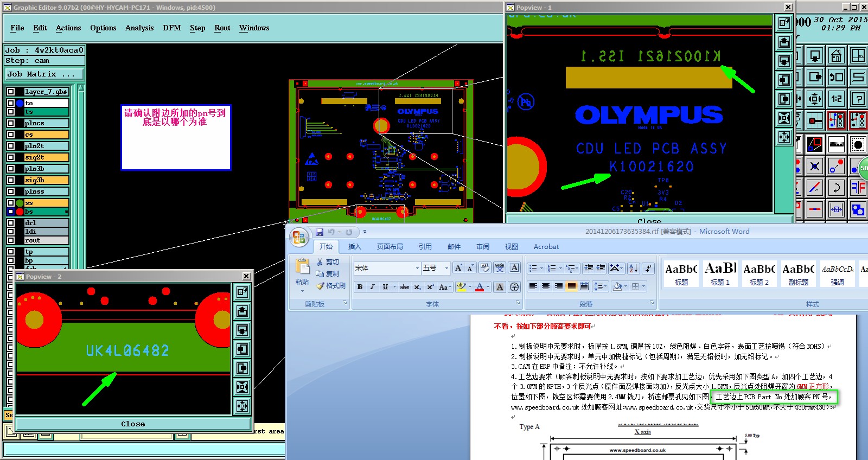Screen dimensions: 868x460
Task: Click the blue X delete icon
Action: 814,166
